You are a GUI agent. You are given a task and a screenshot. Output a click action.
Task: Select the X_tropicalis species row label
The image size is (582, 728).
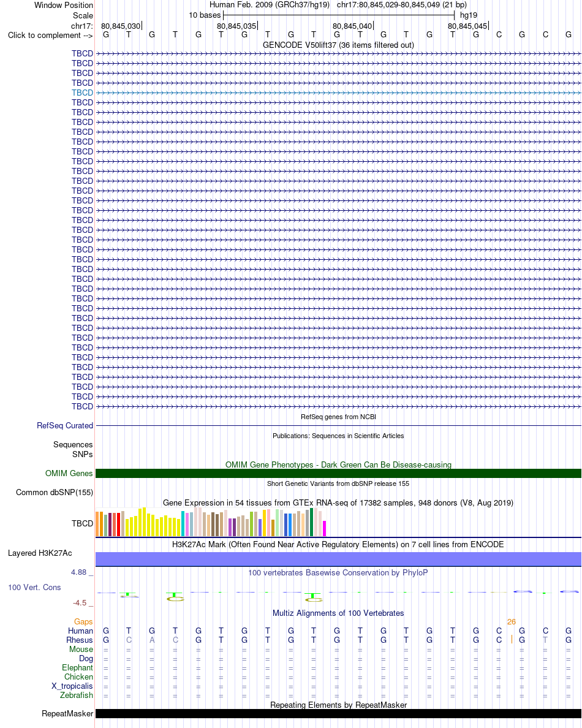click(72, 686)
